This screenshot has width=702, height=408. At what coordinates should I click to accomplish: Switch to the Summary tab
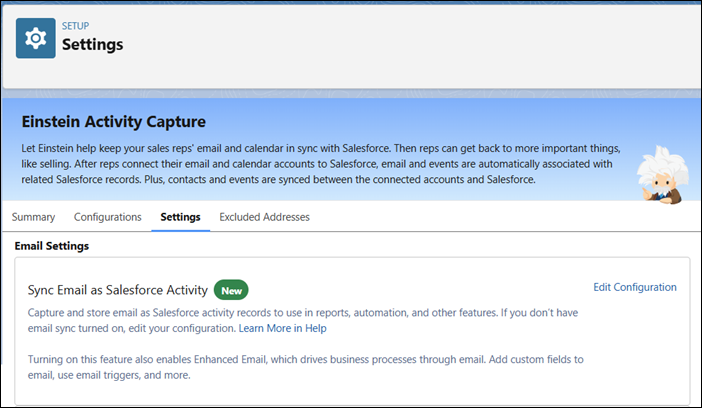[x=33, y=217]
